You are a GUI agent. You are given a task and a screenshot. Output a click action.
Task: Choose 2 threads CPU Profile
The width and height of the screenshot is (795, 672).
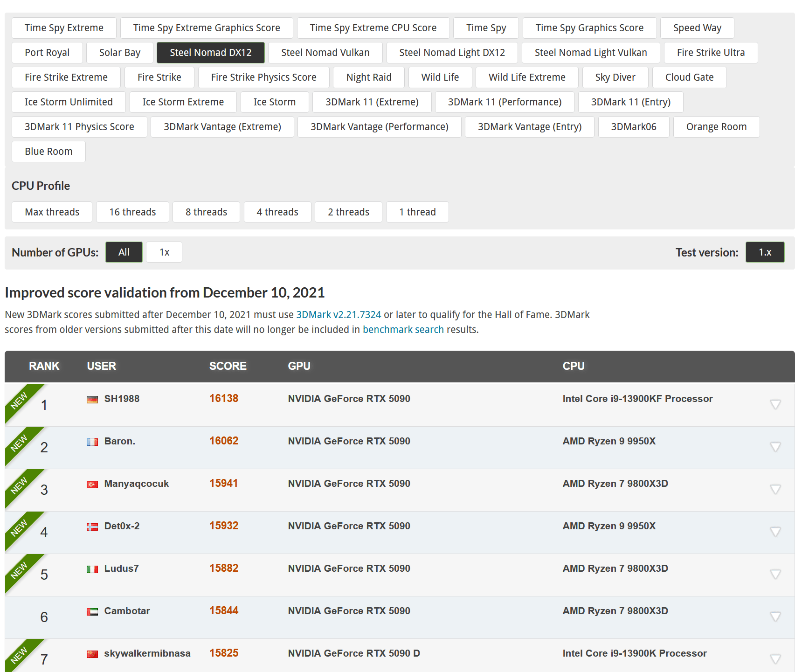click(x=349, y=212)
